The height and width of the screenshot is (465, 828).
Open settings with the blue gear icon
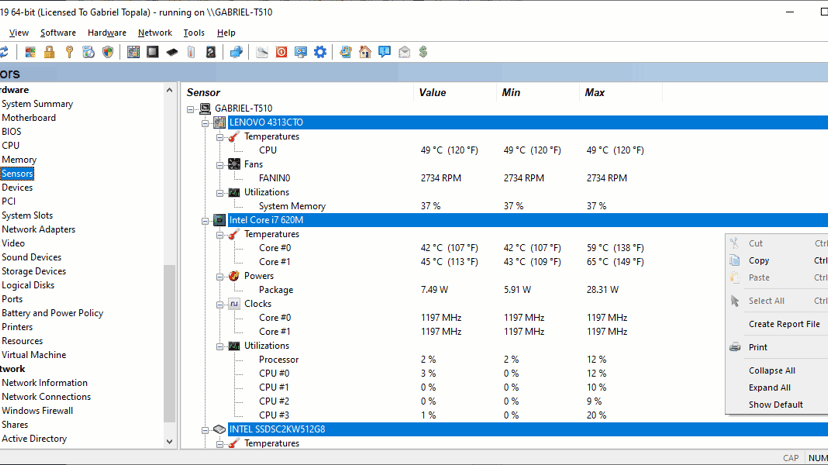(x=320, y=52)
